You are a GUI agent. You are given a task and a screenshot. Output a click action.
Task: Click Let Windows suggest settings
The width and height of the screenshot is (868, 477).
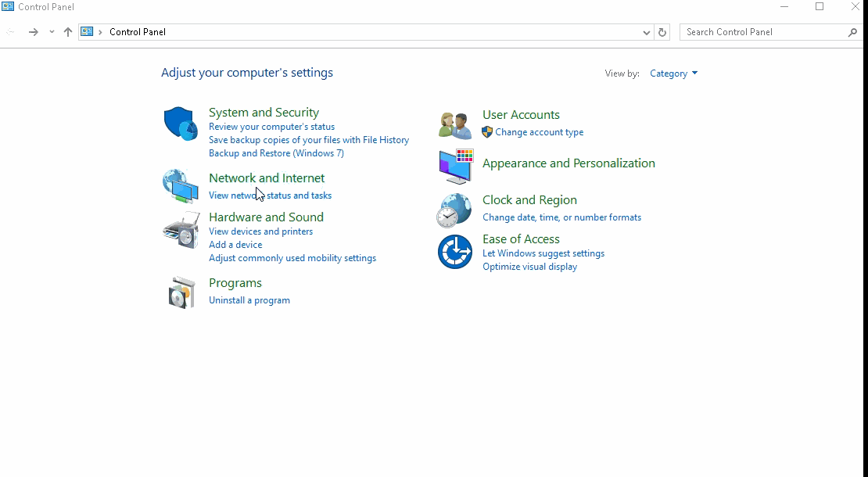click(543, 253)
